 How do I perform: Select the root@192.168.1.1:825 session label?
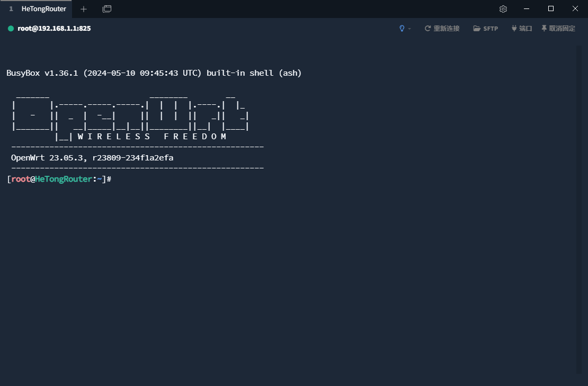point(54,29)
